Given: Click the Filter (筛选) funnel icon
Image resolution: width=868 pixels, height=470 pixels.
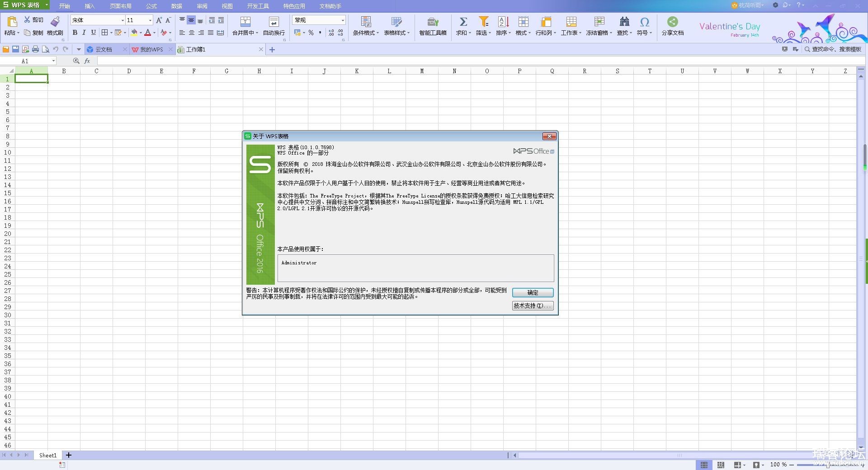Looking at the screenshot, I should tap(483, 22).
